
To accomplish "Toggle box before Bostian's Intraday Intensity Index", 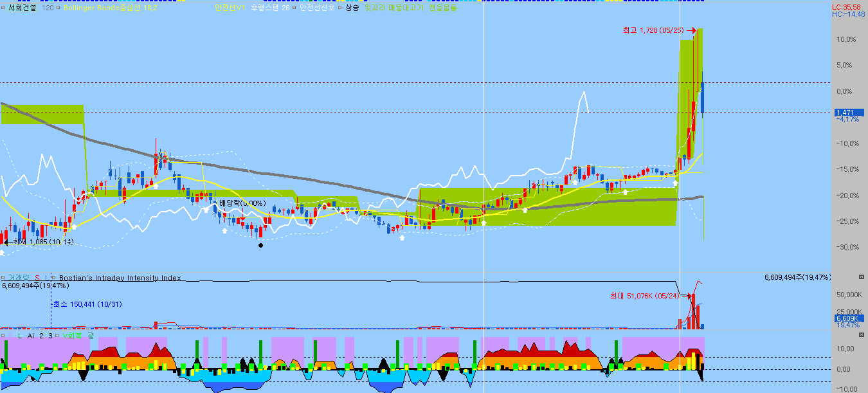I will [x=54, y=278].
